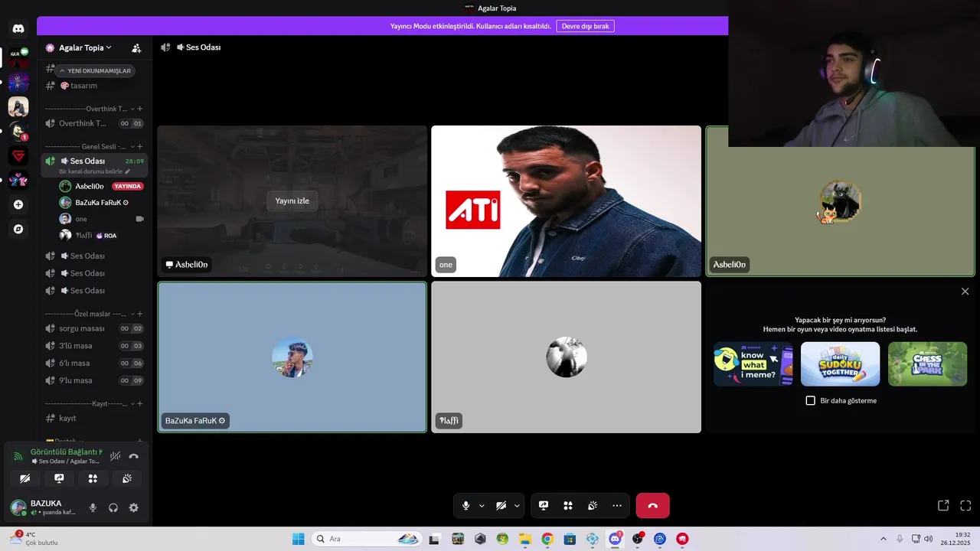Open microphone options chevron in call bar
Viewport: 980px width, 551px height.
(x=482, y=506)
